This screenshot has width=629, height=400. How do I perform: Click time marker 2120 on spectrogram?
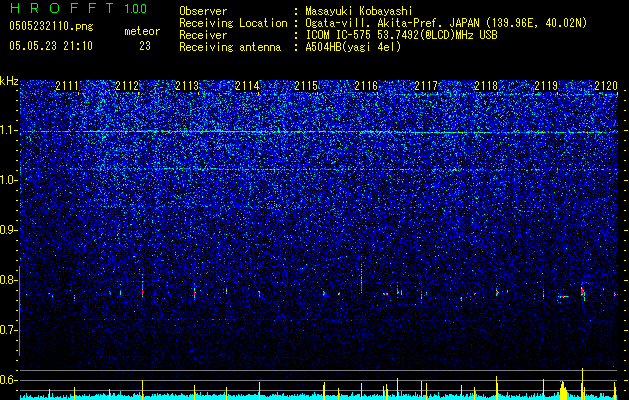pos(606,86)
